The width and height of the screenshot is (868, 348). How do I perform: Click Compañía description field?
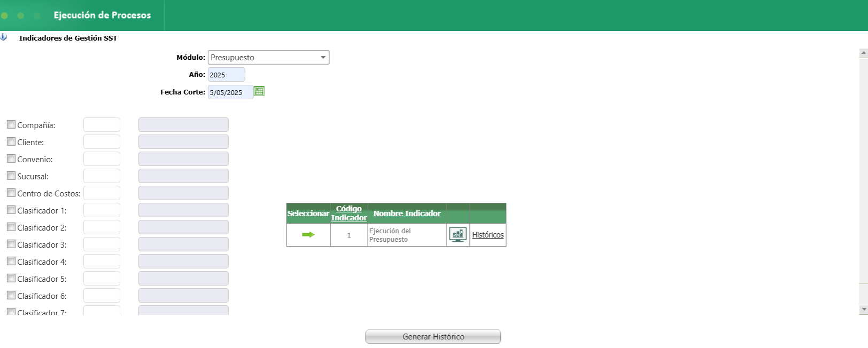(183, 124)
